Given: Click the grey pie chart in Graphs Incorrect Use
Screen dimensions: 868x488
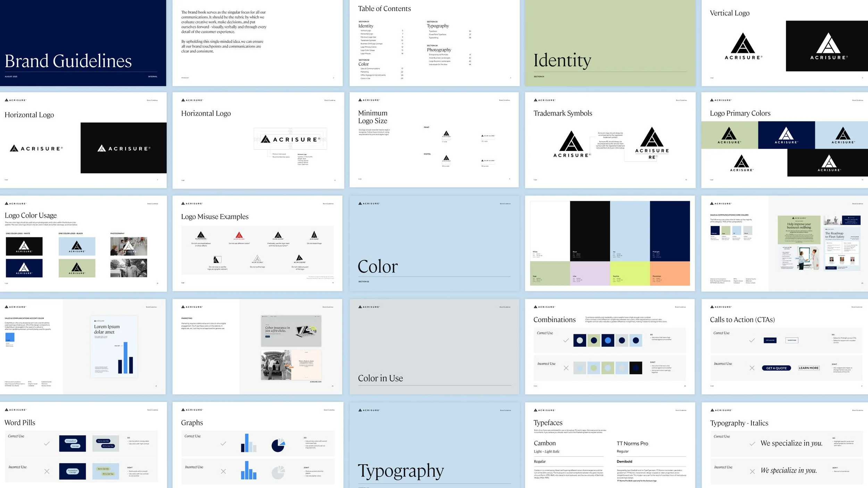Looking at the screenshot, I should tap(278, 472).
